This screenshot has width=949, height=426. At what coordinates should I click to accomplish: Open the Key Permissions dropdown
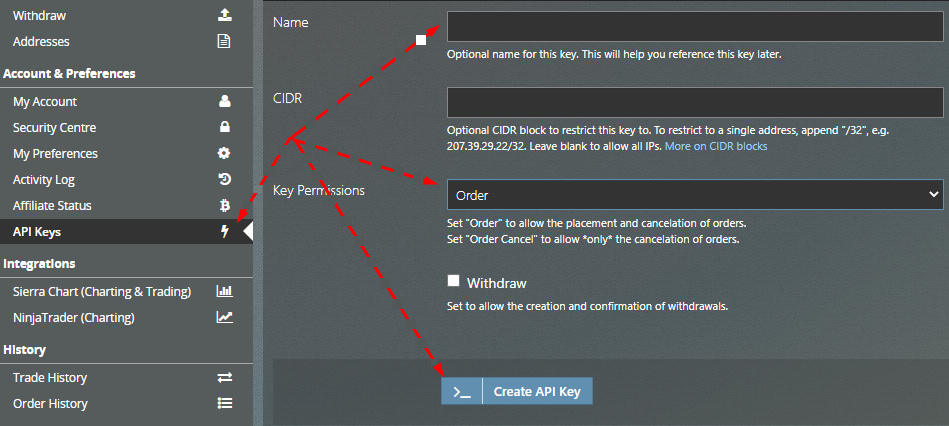click(695, 195)
